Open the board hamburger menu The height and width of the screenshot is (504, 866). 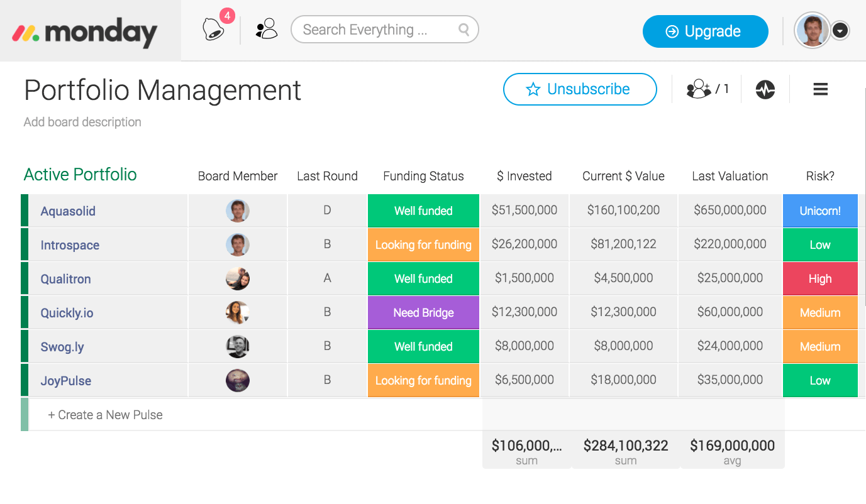pyautogui.click(x=820, y=89)
